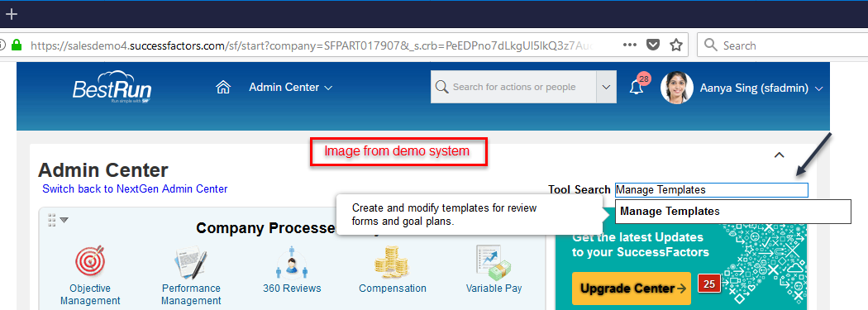Go to home via house icon
Viewport: 868px width, 310px height.
pos(223,87)
